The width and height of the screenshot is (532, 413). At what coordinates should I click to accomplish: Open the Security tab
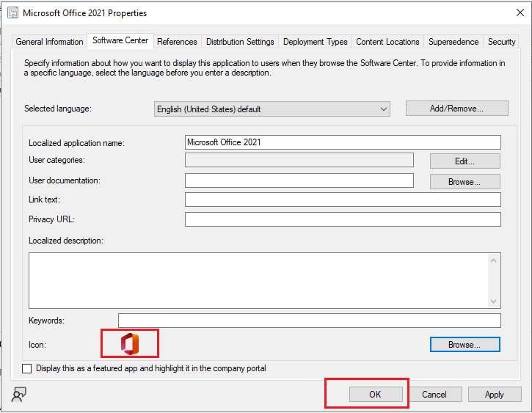[501, 42]
